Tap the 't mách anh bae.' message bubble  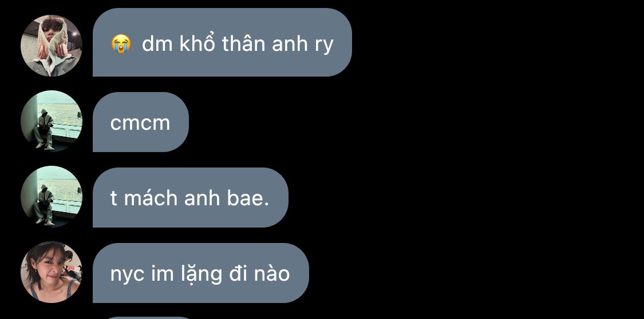point(191,197)
